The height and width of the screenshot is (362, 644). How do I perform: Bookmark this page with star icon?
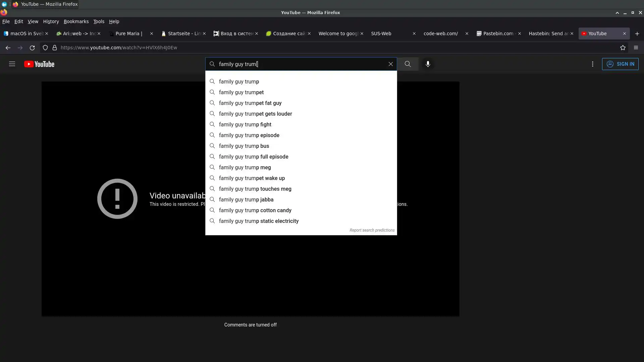click(x=623, y=48)
